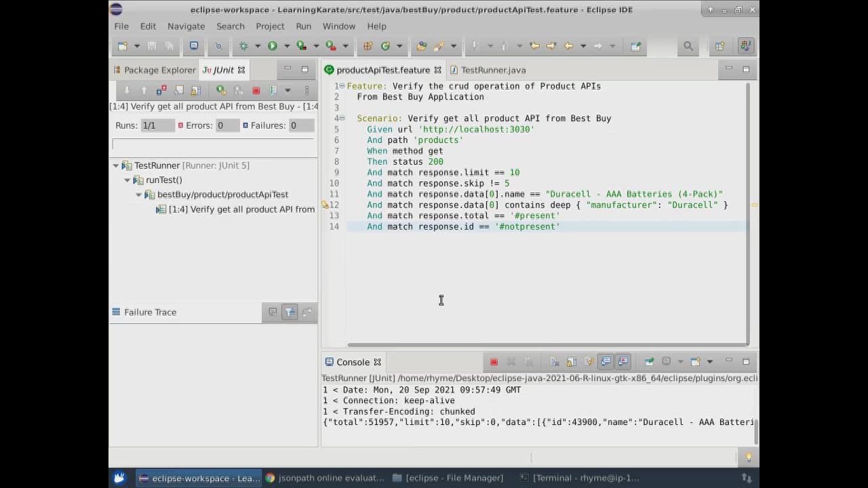Click the New file wizard icon
868x488 pixels.
pyautogui.click(x=123, y=46)
